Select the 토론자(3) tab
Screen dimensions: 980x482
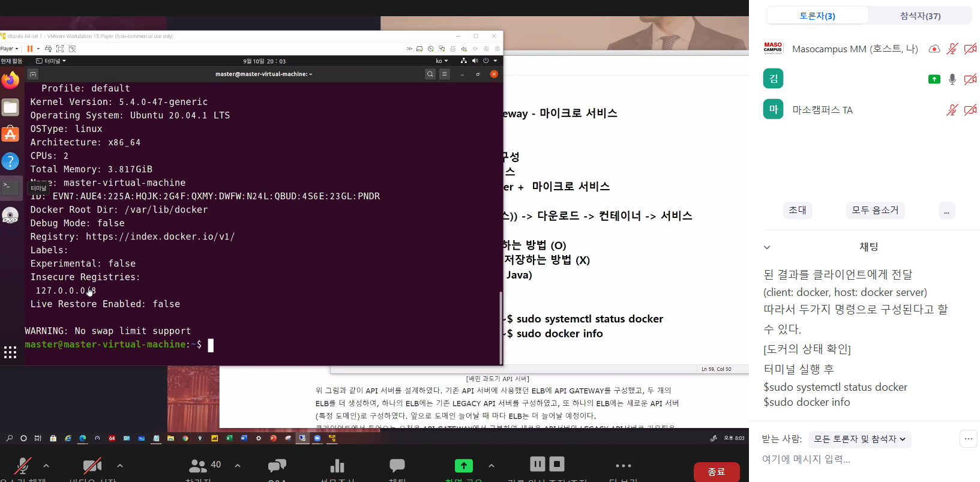point(817,16)
